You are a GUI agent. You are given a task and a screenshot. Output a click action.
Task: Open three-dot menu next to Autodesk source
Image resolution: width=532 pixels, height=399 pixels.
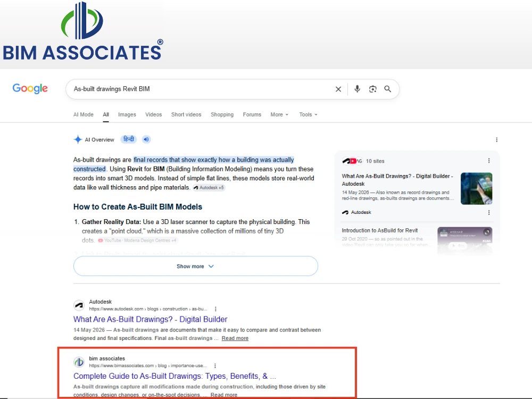pos(489,212)
